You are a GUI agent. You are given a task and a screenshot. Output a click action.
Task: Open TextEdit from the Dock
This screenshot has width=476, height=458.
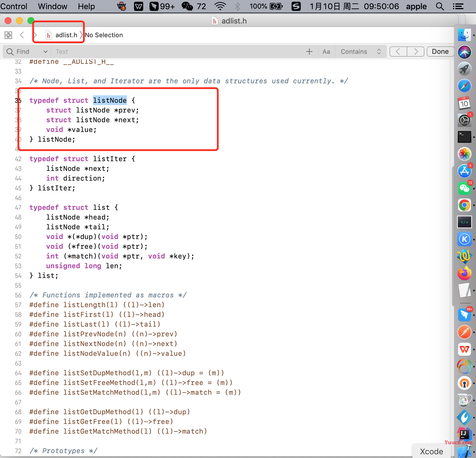point(464,290)
